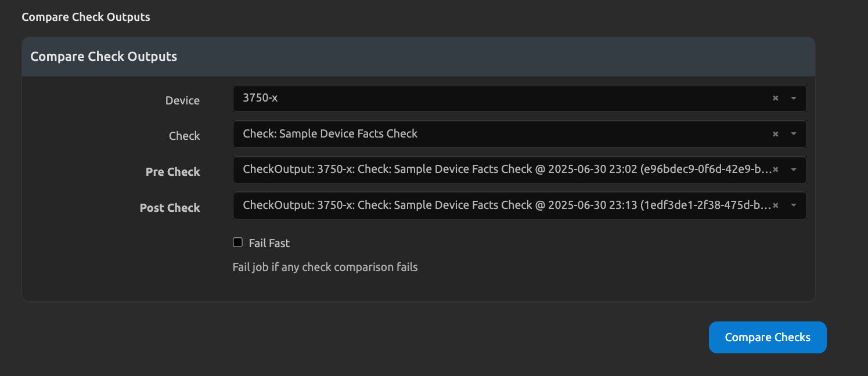Click the bold Post Check label

(x=170, y=208)
